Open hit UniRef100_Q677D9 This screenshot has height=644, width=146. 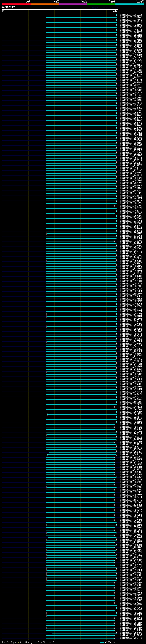tap(131, 216)
